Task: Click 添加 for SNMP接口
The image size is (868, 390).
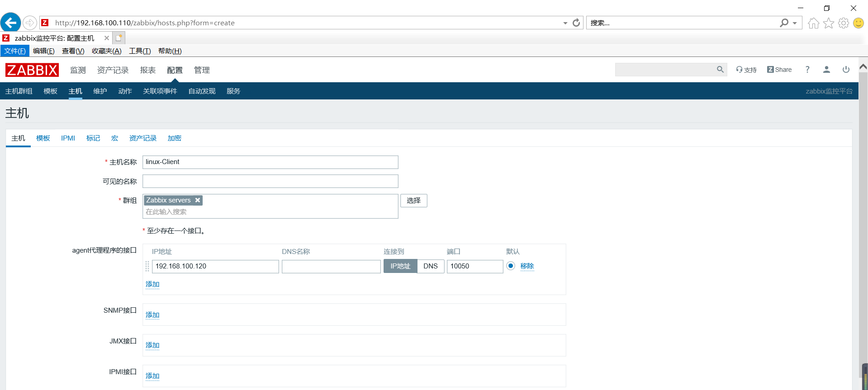Action: point(152,315)
